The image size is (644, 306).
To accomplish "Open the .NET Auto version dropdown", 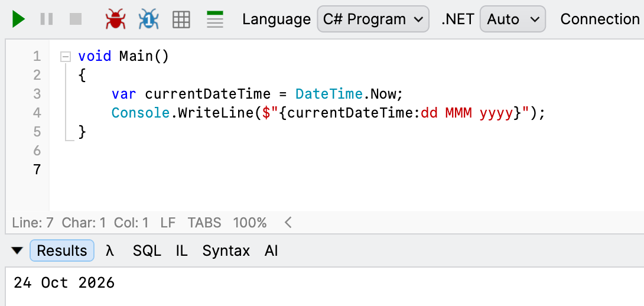I will (x=513, y=19).
